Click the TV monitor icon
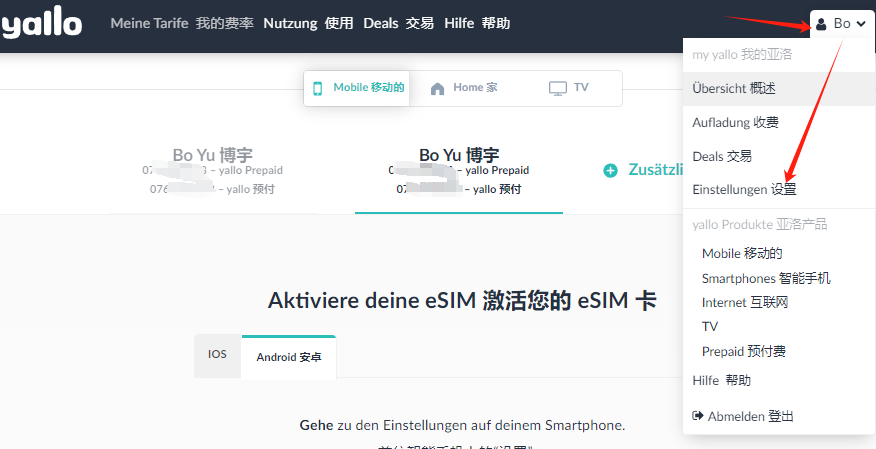 pyautogui.click(x=558, y=88)
